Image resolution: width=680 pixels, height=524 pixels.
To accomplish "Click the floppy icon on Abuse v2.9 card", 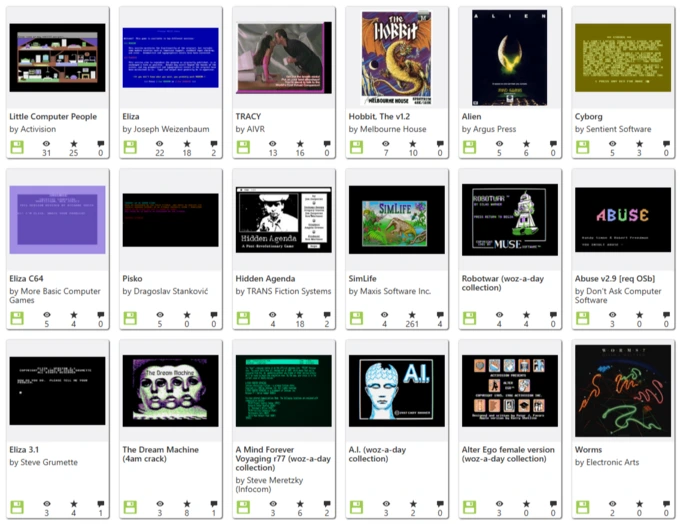I will click(x=583, y=318).
